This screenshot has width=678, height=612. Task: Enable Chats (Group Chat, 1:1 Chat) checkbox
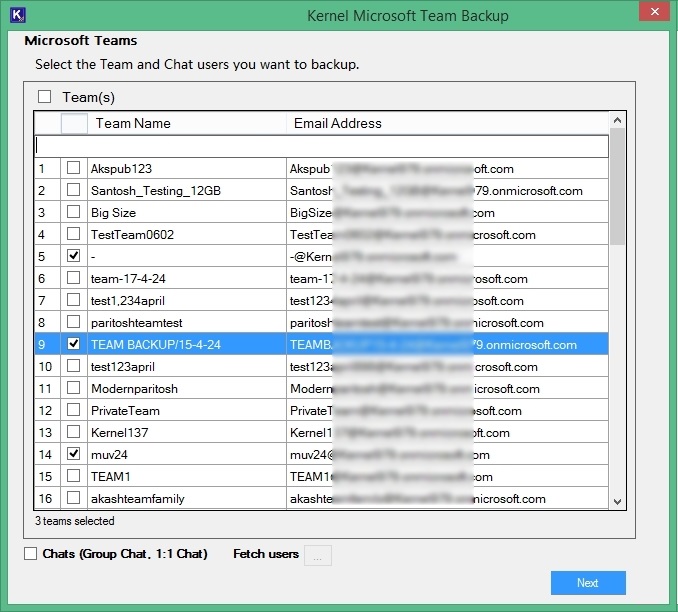click(x=30, y=554)
